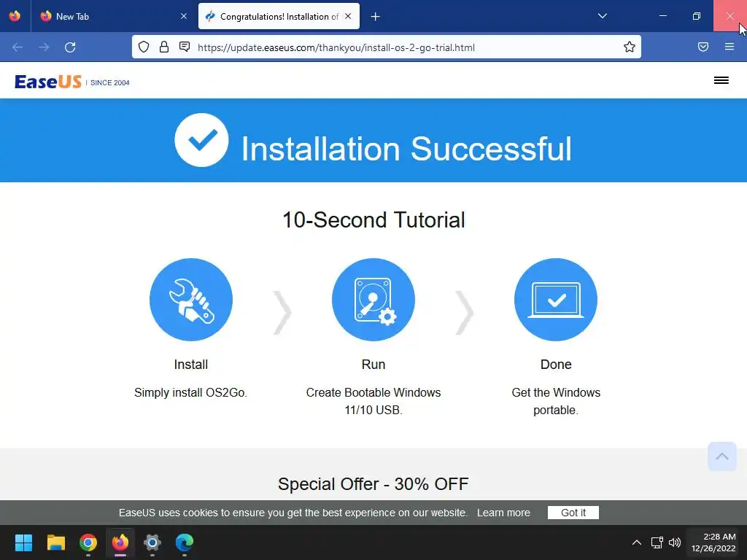Close the New Tab tab
This screenshot has width=747, height=560.
[x=184, y=16]
